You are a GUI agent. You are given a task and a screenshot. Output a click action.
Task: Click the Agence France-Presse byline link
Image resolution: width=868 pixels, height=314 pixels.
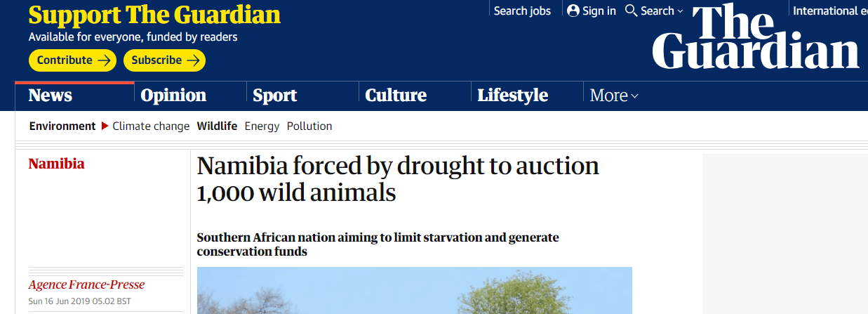coord(86,284)
